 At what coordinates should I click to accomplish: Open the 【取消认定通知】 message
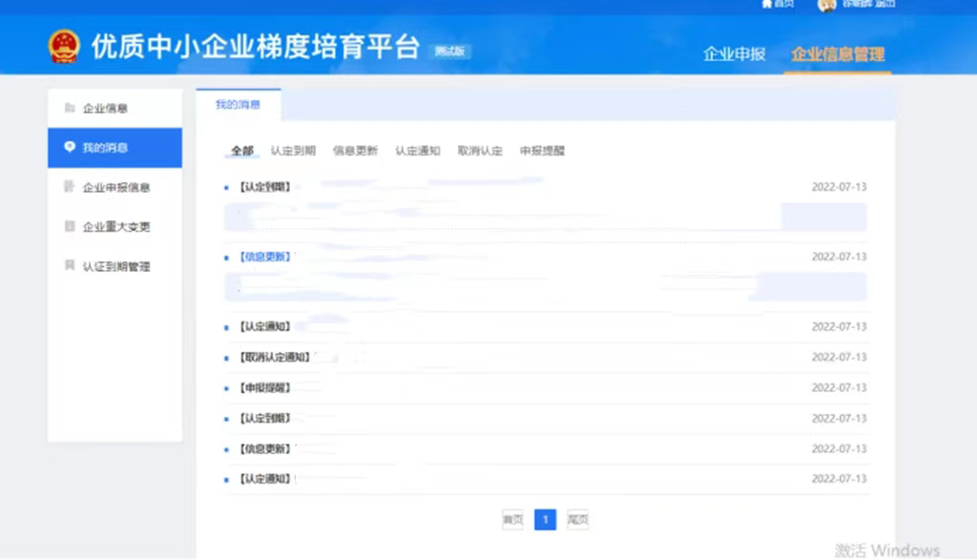click(x=274, y=357)
